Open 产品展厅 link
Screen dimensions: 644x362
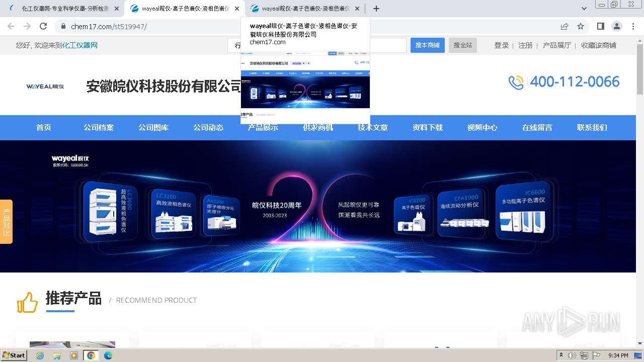[x=557, y=45]
